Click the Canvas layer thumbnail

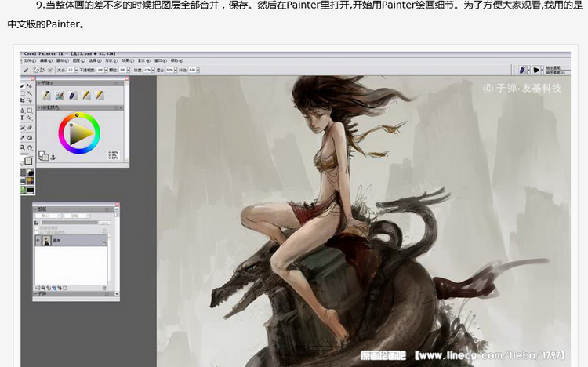click(46, 241)
